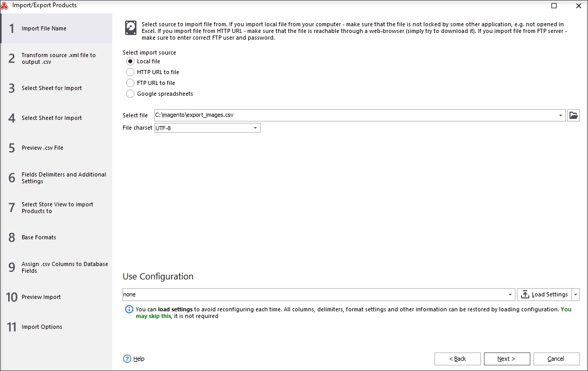Open step 9 Assign .csv Columns
588x371 pixels.
pyautogui.click(x=56, y=267)
